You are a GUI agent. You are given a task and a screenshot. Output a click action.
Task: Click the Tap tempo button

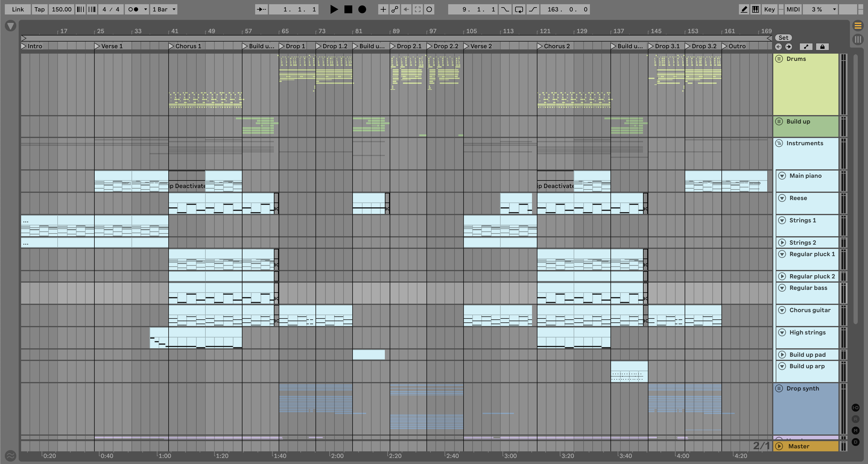(40, 9)
